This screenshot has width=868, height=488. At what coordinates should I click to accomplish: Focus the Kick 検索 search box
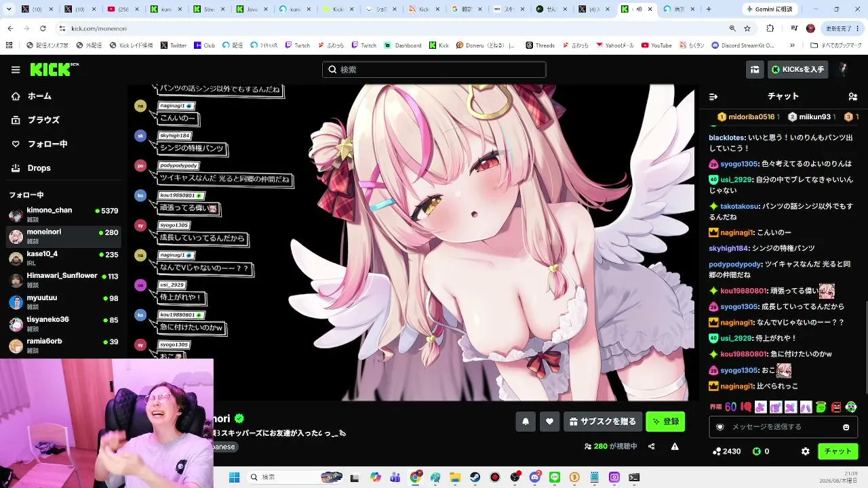(x=434, y=69)
